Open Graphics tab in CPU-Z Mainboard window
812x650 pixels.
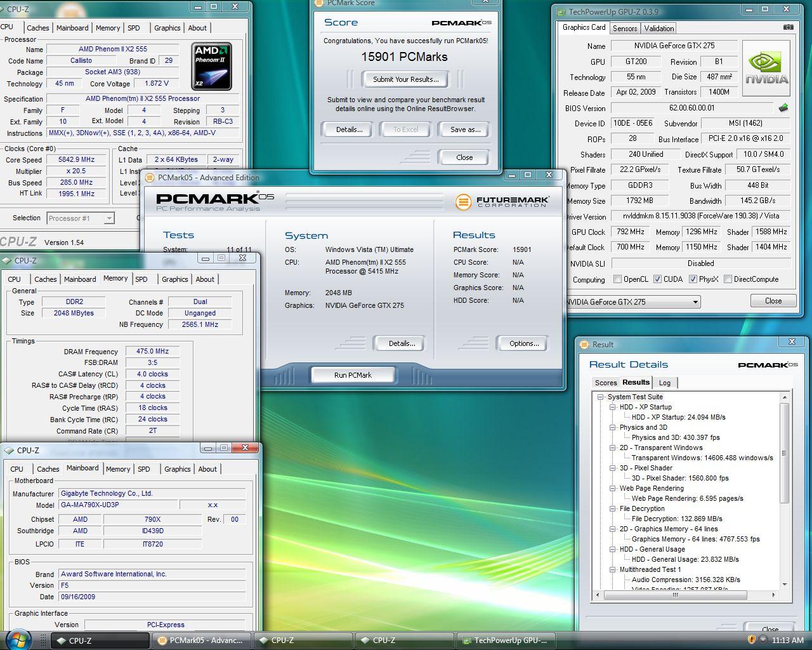click(177, 469)
